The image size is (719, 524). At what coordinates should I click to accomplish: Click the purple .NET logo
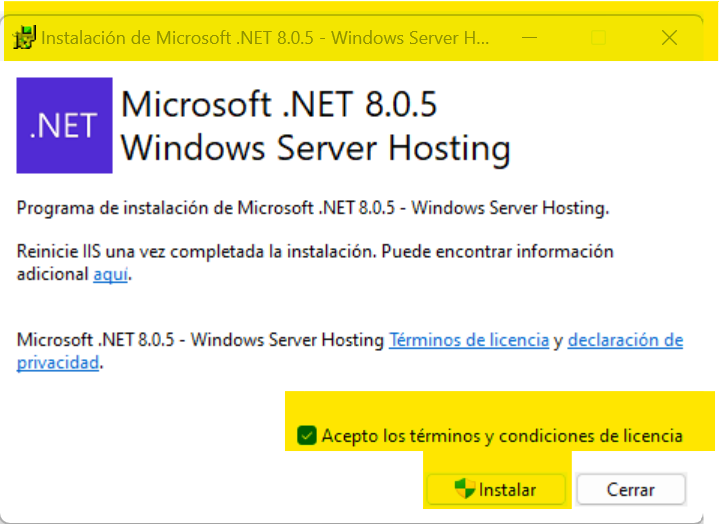(65, 126)
